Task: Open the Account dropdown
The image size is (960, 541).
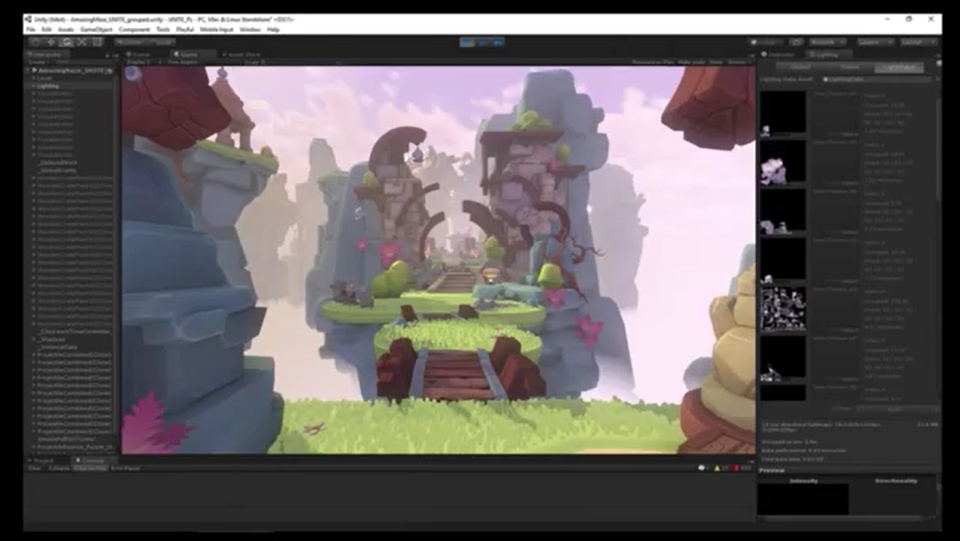Action: pos(827,42)
